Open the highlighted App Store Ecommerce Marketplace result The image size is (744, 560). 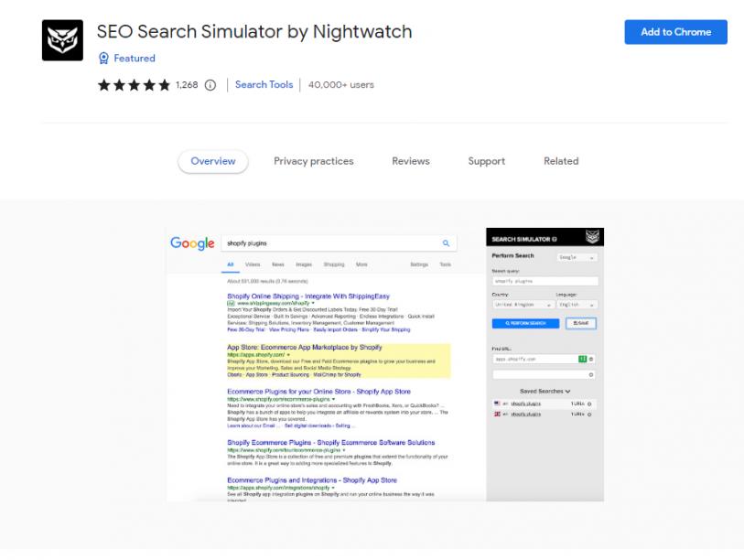[304, 348]
